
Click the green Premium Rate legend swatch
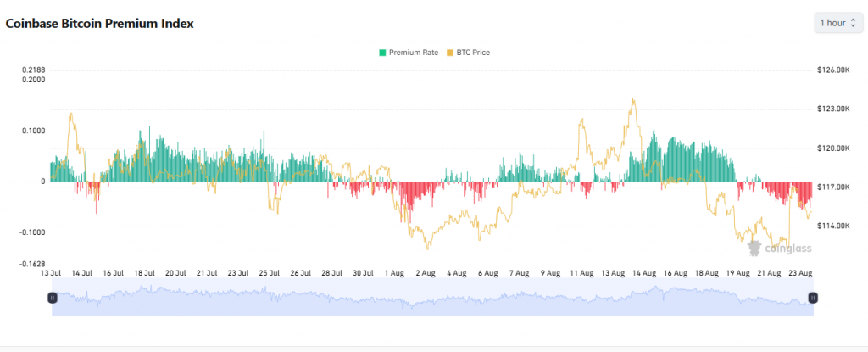click(x=383, y=53)
